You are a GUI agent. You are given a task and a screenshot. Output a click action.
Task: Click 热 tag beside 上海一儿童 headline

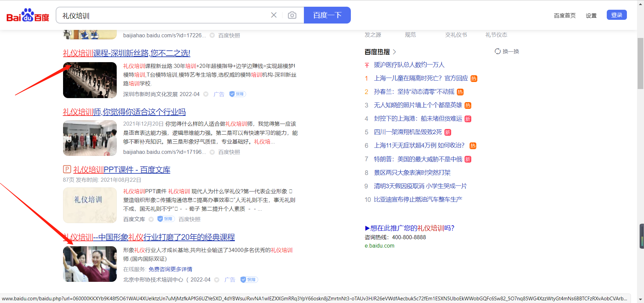coord(474,79)
